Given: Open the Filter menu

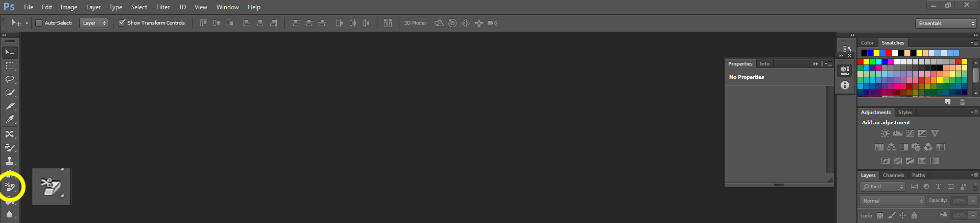Looking at the screenshot, I should pos(163,7).
